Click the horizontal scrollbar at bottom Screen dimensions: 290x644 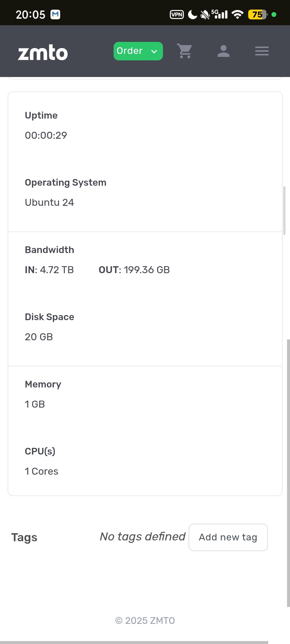pyautogui.click(x=134, y=642)
